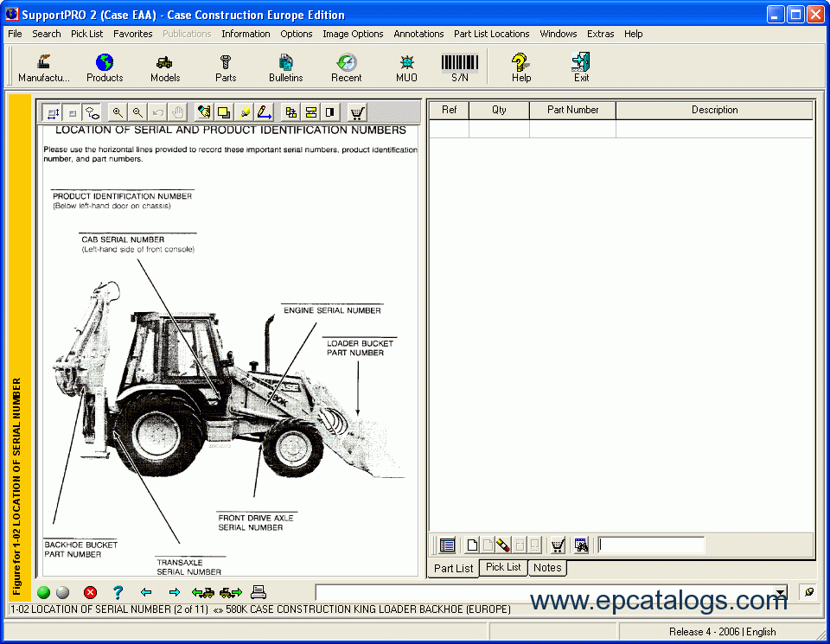Click the parts search text field
830x644 pixels.
(x=651, y=545)
